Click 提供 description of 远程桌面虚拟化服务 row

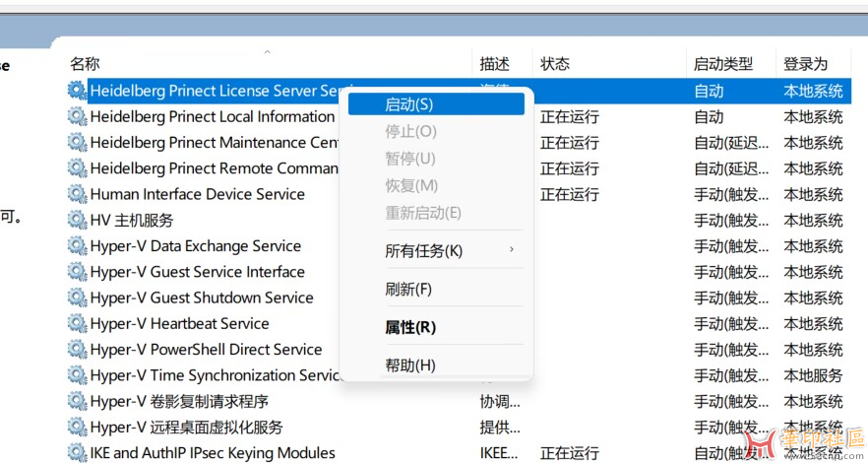click(500, 427)
